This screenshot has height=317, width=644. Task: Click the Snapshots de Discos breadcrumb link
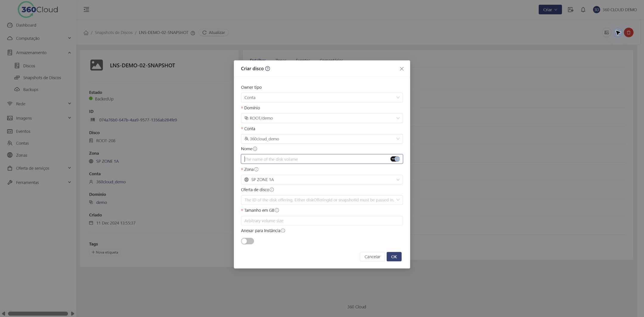tap(114, 32)
